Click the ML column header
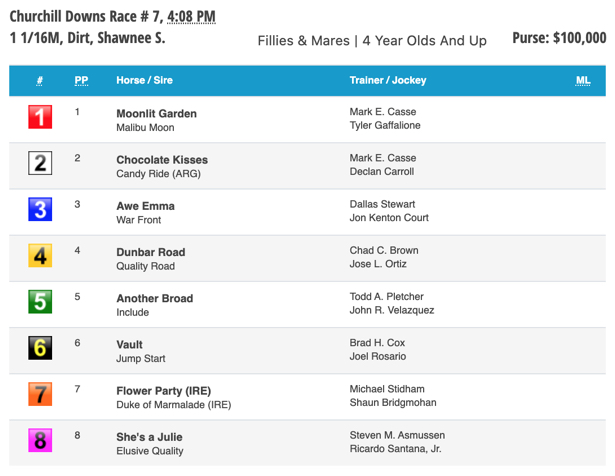Screen dimensions: 615x476 pos(583,80)
